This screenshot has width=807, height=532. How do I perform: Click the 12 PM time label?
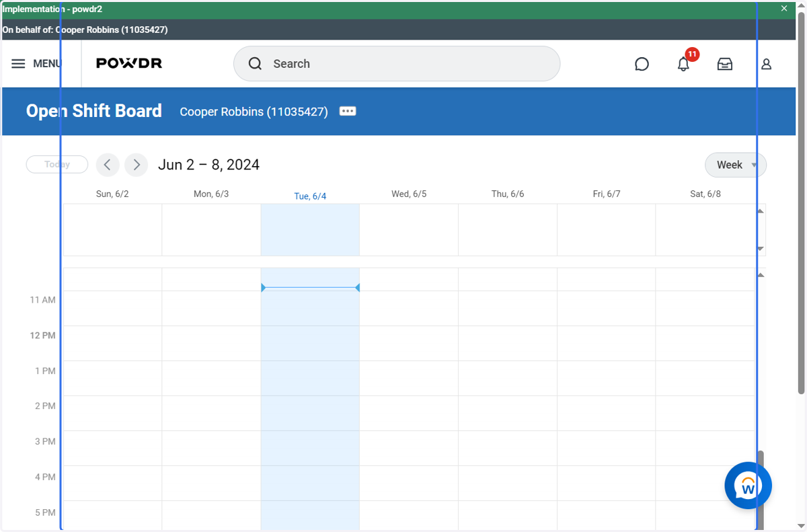pyautogui.click(x=42, y=336)
